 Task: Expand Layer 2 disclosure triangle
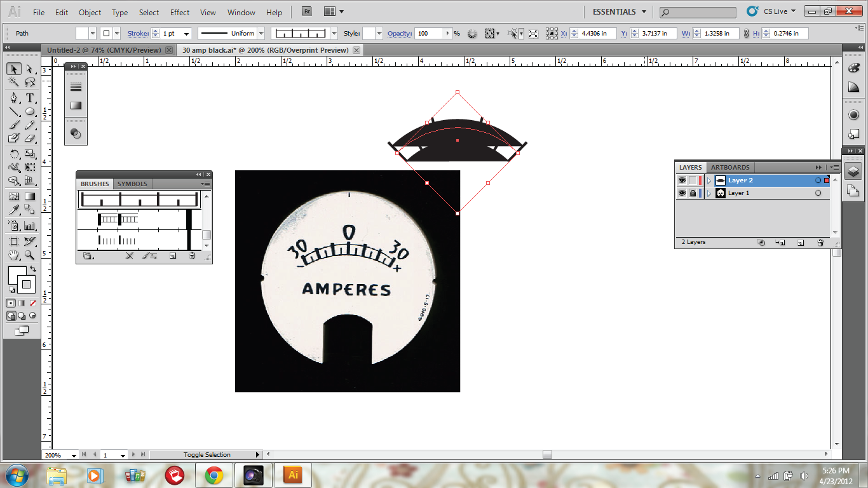[x=709, y=180]
